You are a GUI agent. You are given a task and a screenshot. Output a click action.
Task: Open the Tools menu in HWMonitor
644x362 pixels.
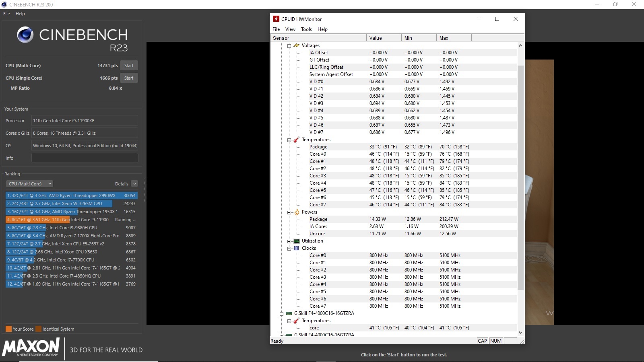click(x=306, y=29)
